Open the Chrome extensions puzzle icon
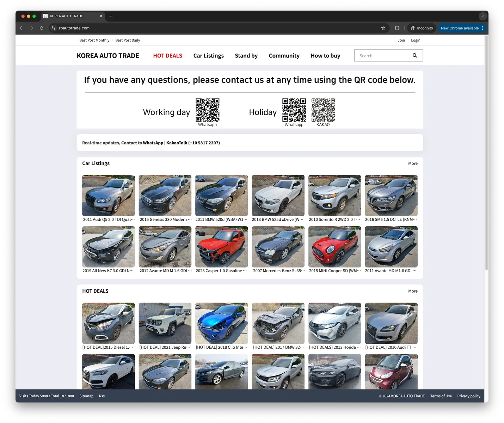Screen dimensions: 504x423 click(x=397, y=28)
